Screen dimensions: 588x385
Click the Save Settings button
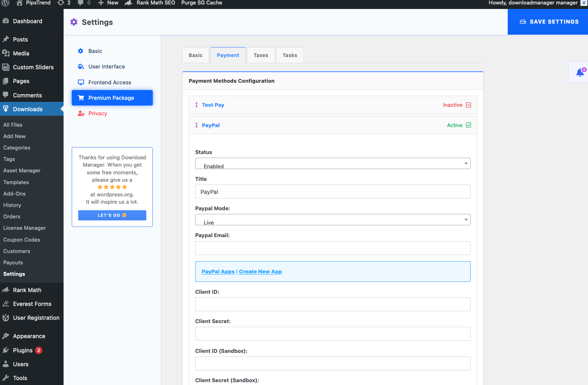click(x=548, y=22)
